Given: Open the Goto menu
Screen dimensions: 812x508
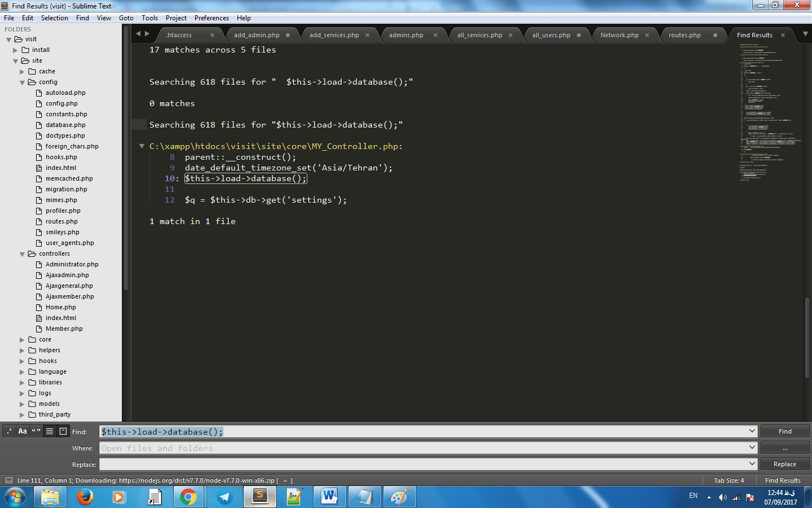Looking at the screenshot, I should point(126,18).
